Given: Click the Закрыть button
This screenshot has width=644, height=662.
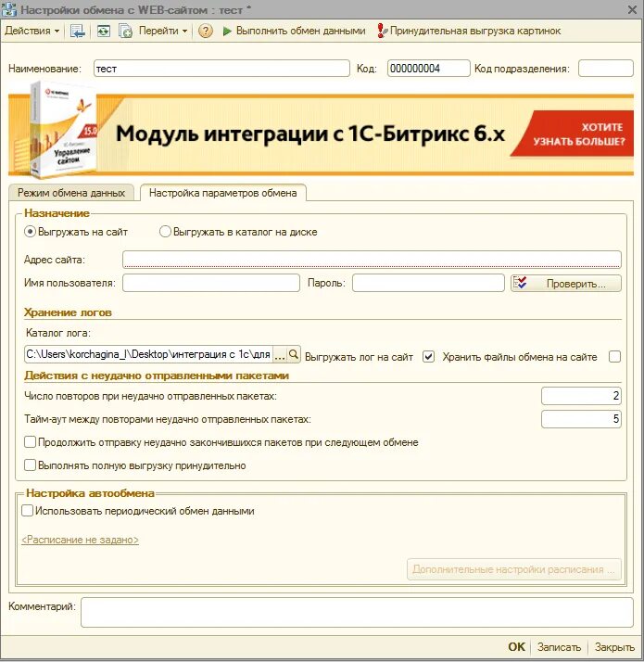Looking at the screenshot, I should coord(614,647).
